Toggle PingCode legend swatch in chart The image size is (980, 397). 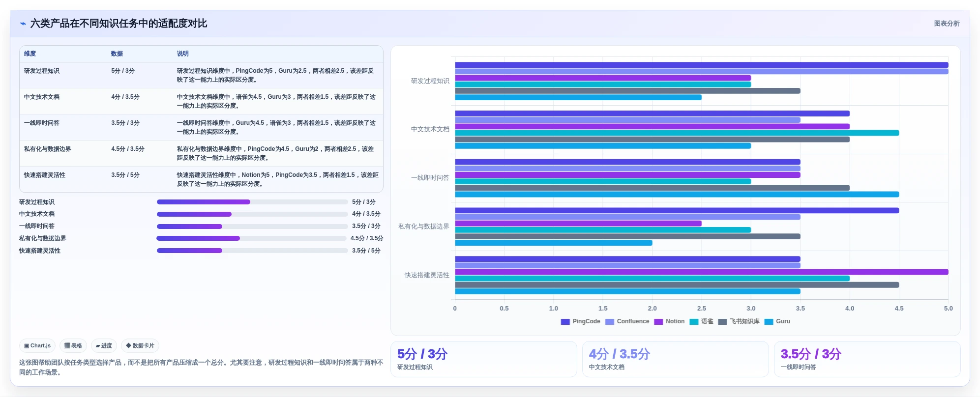pyautogui.click(x=565, y=322)
